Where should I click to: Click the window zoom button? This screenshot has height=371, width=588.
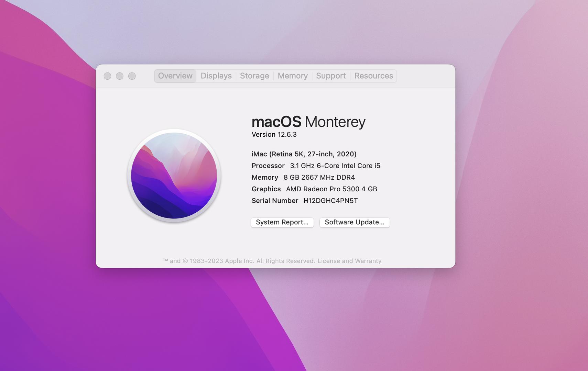[x=132, y=76]
